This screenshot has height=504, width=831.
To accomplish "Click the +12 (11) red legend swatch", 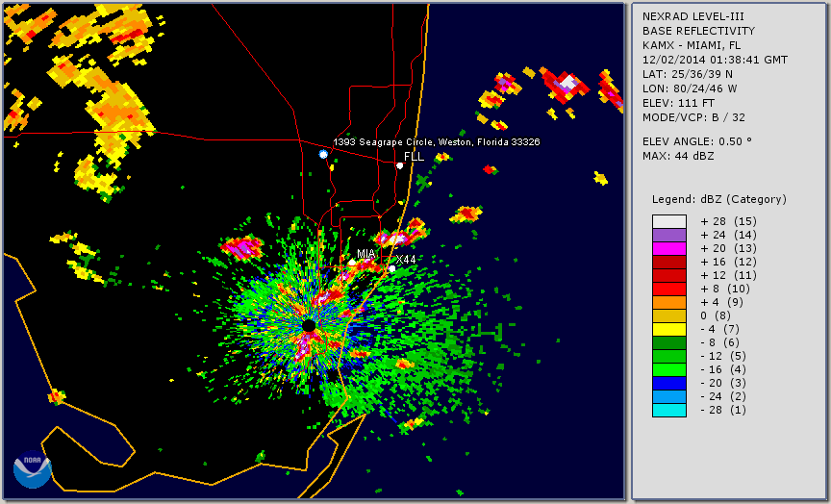I will pos(669,276).
